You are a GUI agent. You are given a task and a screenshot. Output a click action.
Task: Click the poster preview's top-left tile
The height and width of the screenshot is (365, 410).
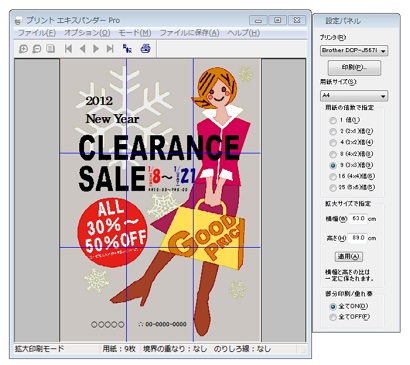coord(93,106)
